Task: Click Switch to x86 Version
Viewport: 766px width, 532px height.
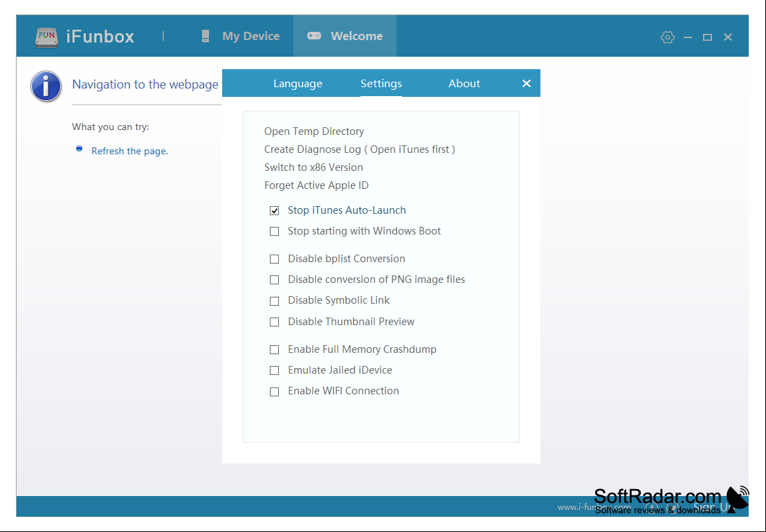Action: pos(313,167)
